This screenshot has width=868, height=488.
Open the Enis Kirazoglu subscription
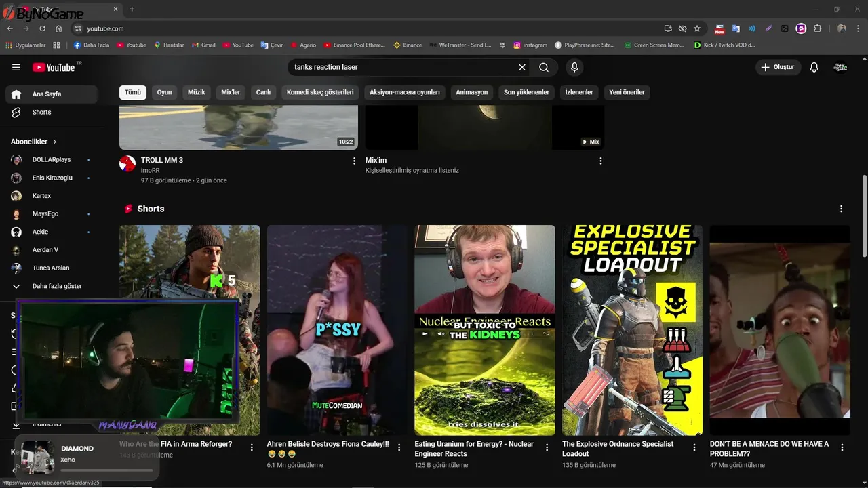click(52, 178)
